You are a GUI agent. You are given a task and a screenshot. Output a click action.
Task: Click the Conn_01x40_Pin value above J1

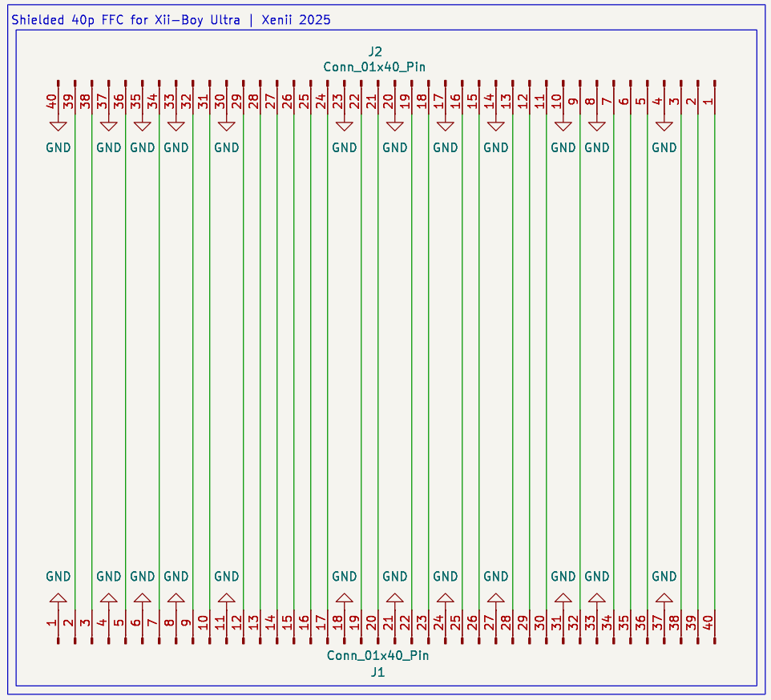coord(377,655)
